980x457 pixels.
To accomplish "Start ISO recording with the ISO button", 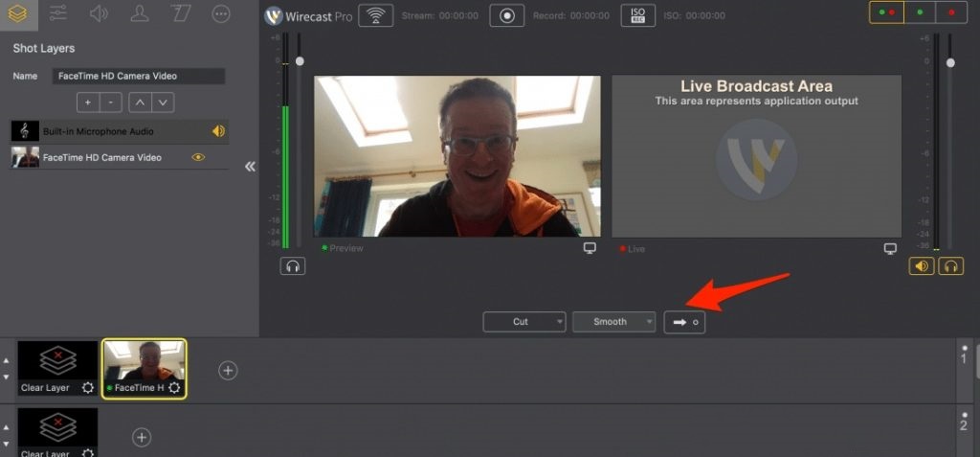I will [x=638, y=15].
